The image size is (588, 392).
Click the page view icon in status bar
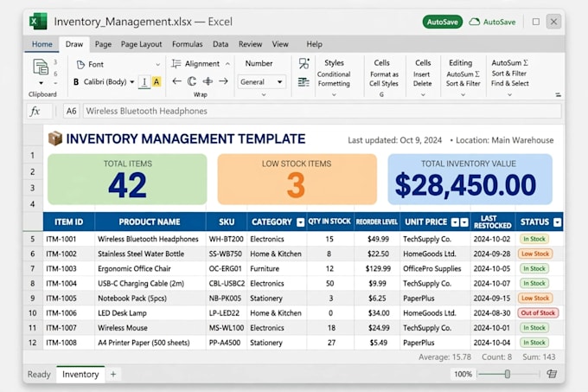(552, 374)
